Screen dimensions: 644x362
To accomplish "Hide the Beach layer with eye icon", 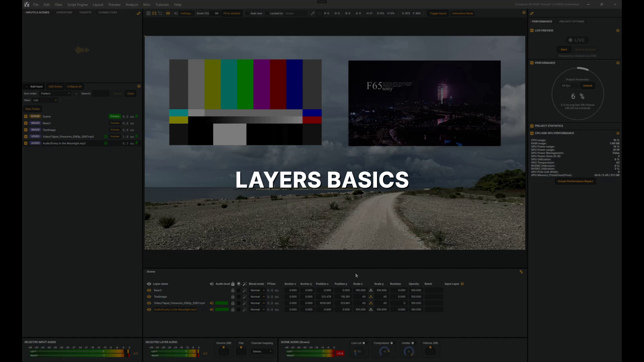I will [x=149, y=290].
